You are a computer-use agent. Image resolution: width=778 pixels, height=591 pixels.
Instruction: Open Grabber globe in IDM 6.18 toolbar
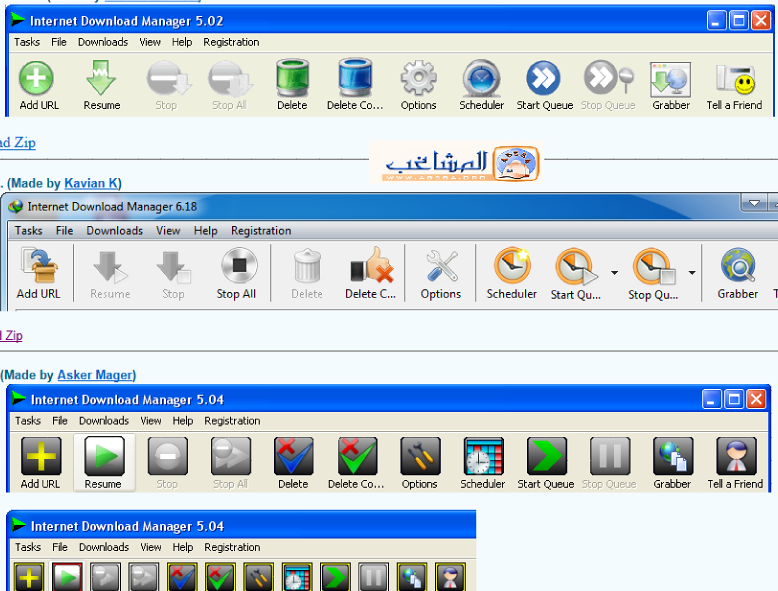pyautogui.click(x=738, y=274)
